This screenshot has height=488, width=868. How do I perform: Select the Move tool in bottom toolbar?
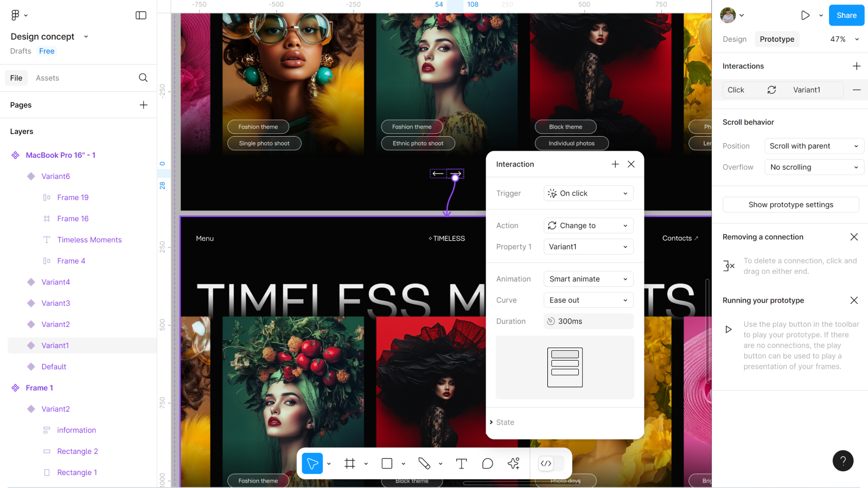coord(312,464)
